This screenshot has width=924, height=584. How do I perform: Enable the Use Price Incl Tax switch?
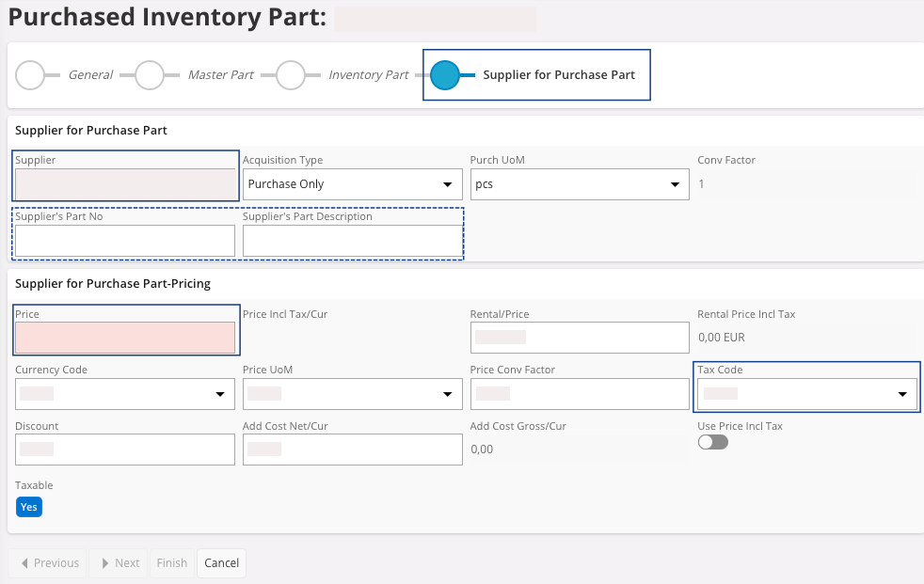click(x=712, y=442)
